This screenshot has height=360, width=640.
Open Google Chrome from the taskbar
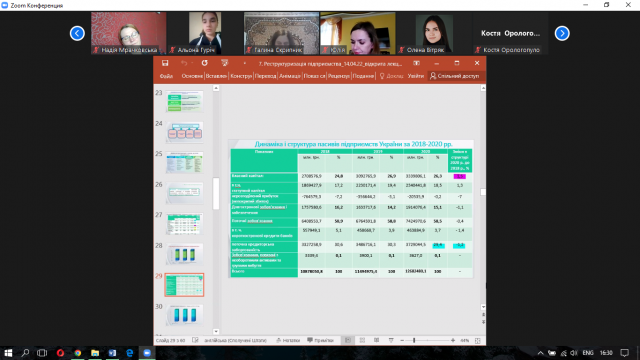point(78,353)
